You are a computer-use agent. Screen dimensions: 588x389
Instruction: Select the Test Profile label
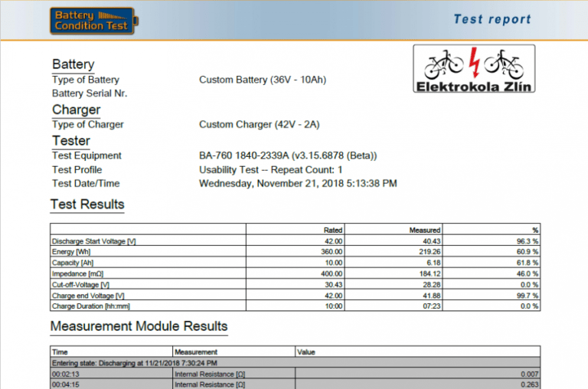[77, 170]
